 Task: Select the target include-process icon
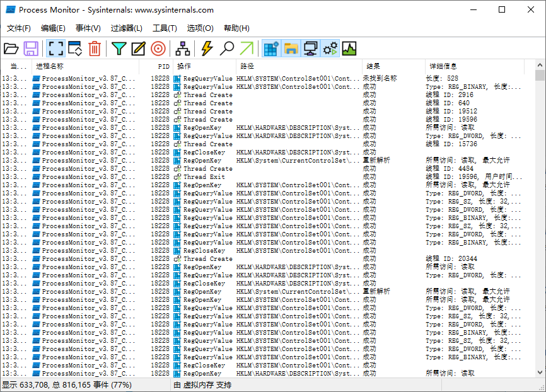tap(158, 49)
